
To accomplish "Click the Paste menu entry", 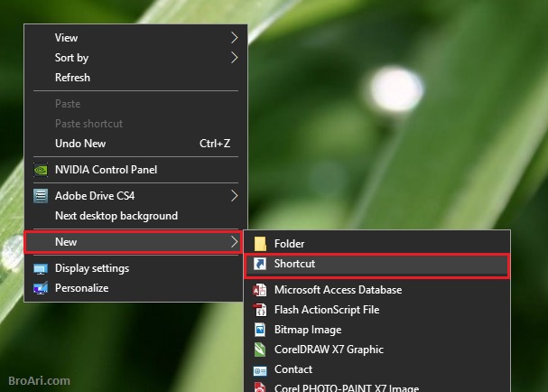I will (136, 104).
